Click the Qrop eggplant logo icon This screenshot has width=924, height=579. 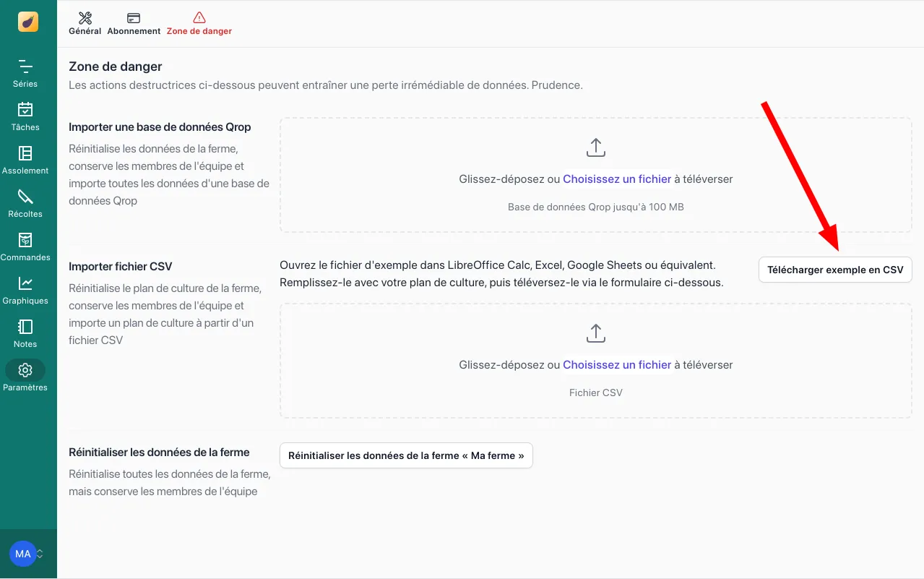(x=28, y=22)
